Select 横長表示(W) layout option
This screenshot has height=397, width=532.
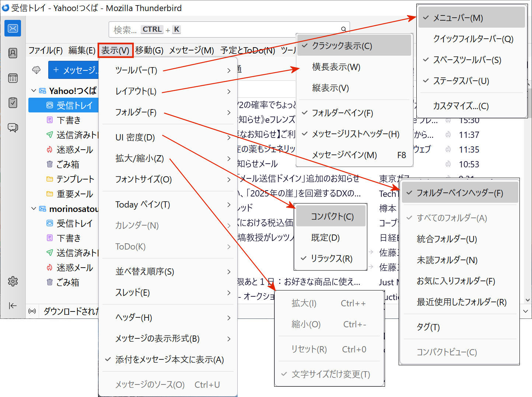[x=336, y=67]
